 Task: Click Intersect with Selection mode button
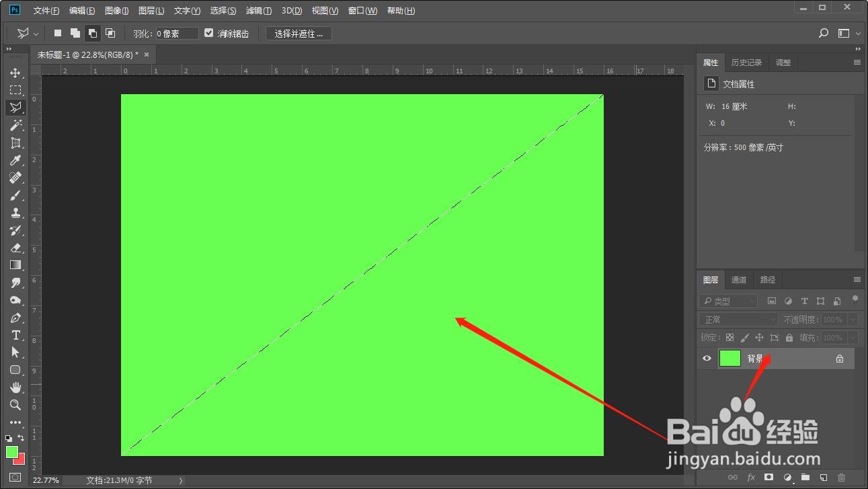click(110, 33)
